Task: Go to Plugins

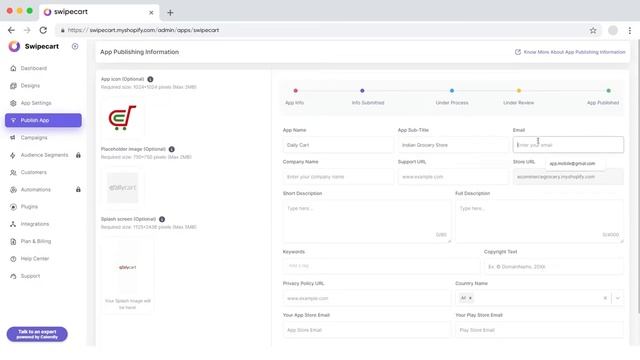Action: coord(29,207)
